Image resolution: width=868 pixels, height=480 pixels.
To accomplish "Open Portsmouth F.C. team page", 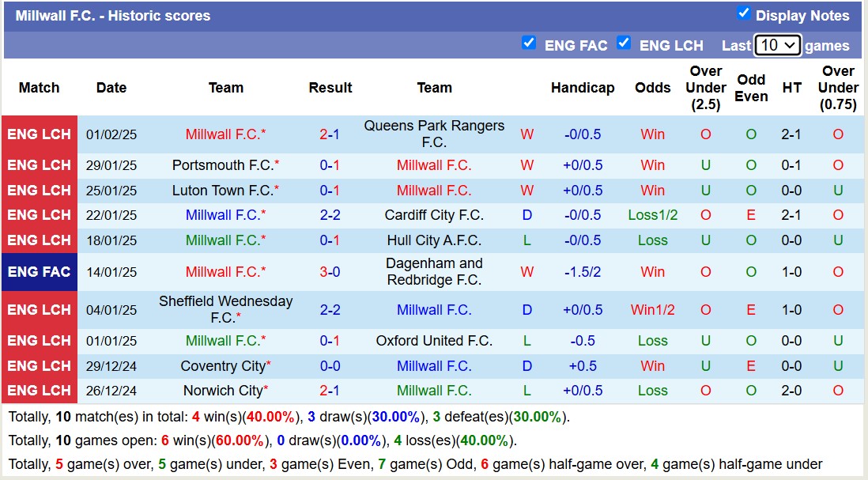I will (223, 165).
